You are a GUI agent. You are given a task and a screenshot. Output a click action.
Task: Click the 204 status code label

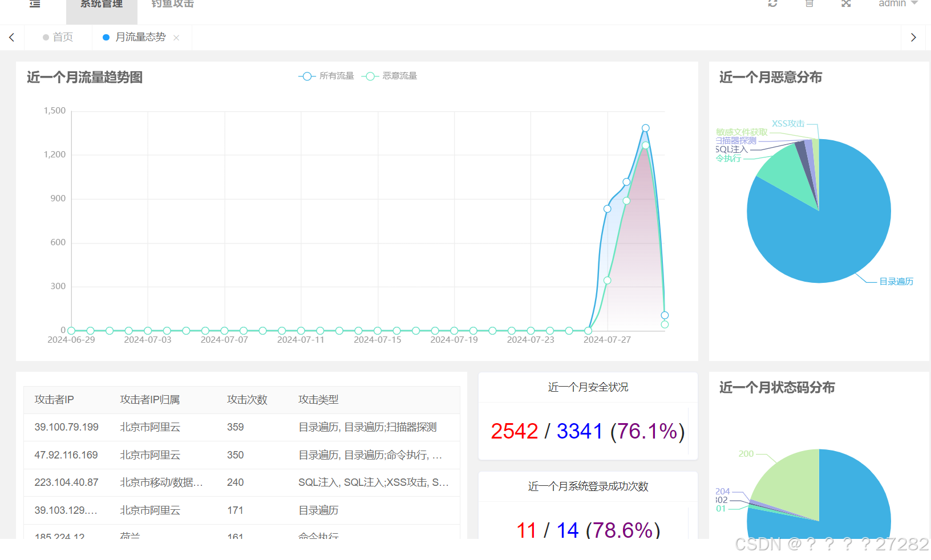pos(723,492)
